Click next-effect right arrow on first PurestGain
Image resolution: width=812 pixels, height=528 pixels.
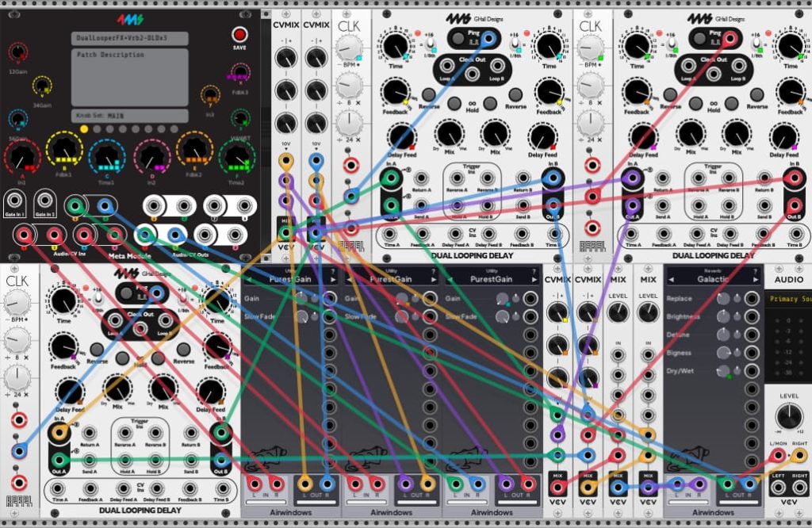point(333,280)
